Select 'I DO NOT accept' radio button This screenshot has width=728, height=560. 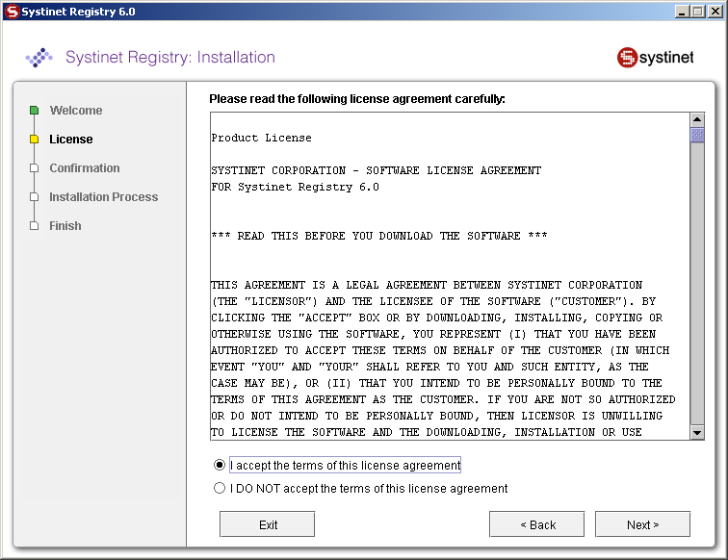click(x=220, y=488)
